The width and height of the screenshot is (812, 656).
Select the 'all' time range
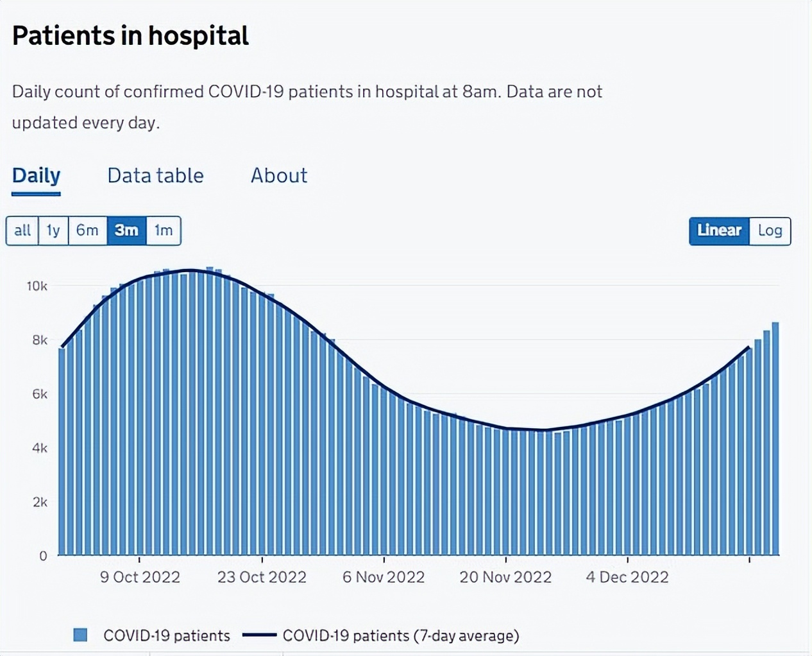coord(22,230)
